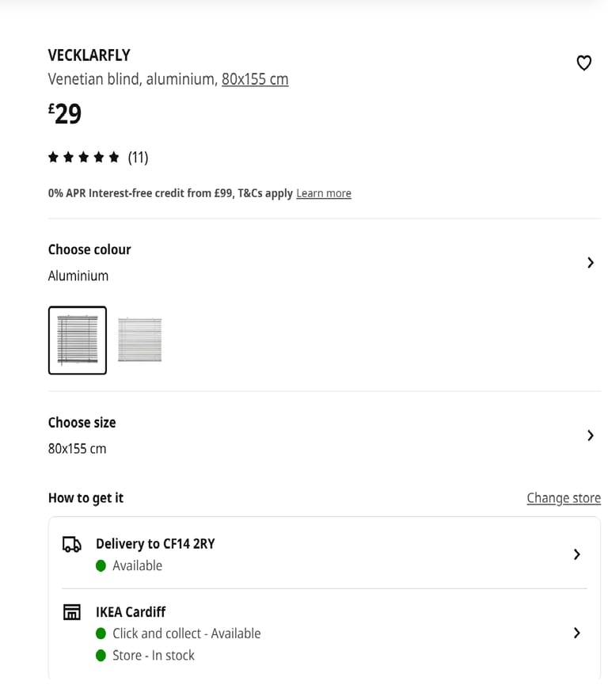Image resolution: width=608 pixels, height=700 pixels.
Task: Select the white colour blind swatch
Action: (x=139, y=340)
